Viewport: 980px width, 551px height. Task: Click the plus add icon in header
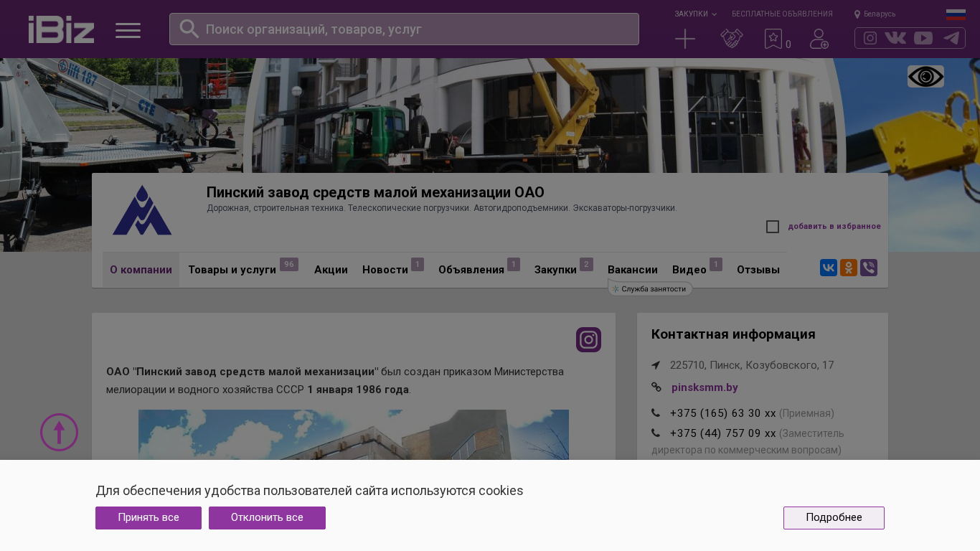pos(685,39)
